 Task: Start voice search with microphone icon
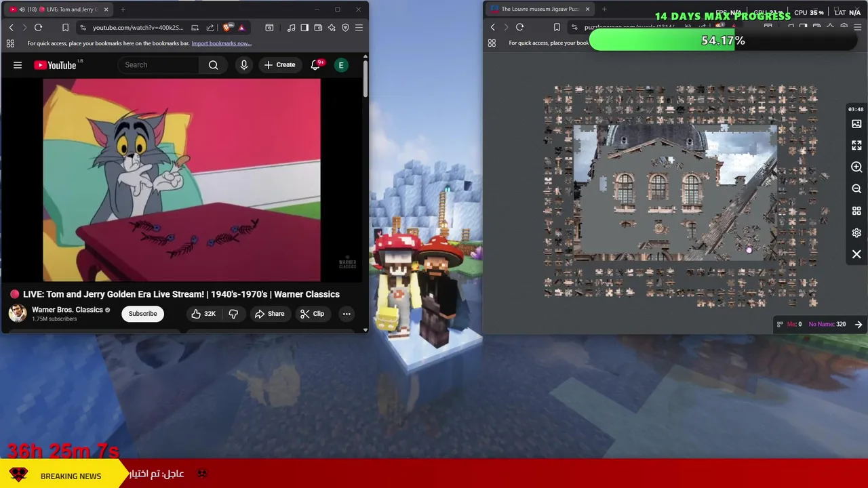tap(244, 65)
